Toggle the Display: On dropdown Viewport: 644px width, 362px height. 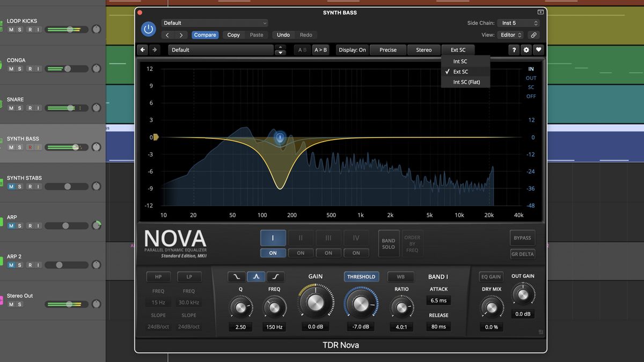pos(352,50)
